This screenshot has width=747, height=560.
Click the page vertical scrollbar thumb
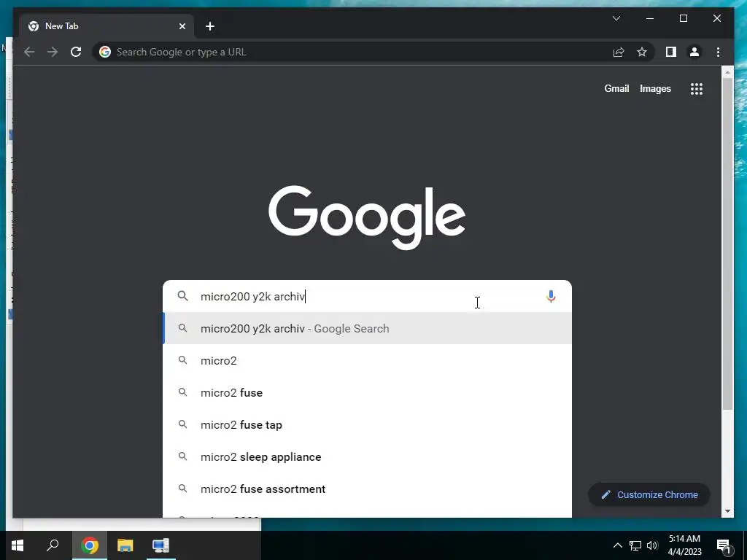[x=727, y=243]
